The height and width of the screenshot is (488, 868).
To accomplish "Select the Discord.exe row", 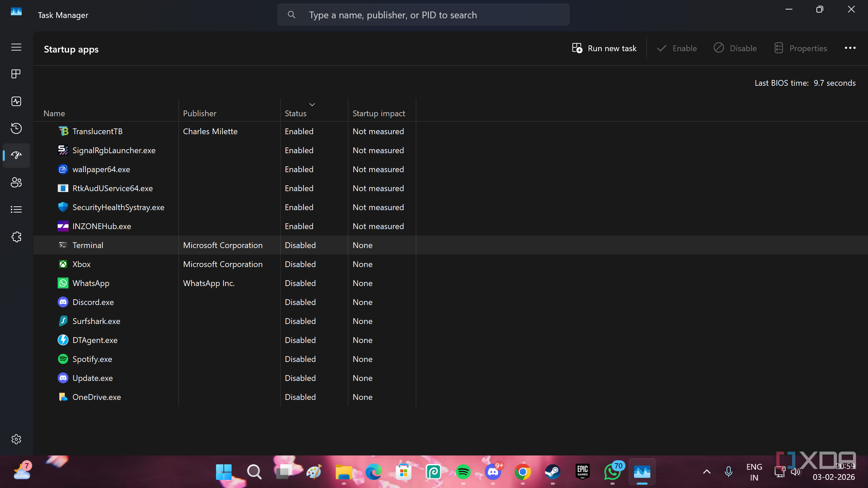I will 450,302.
